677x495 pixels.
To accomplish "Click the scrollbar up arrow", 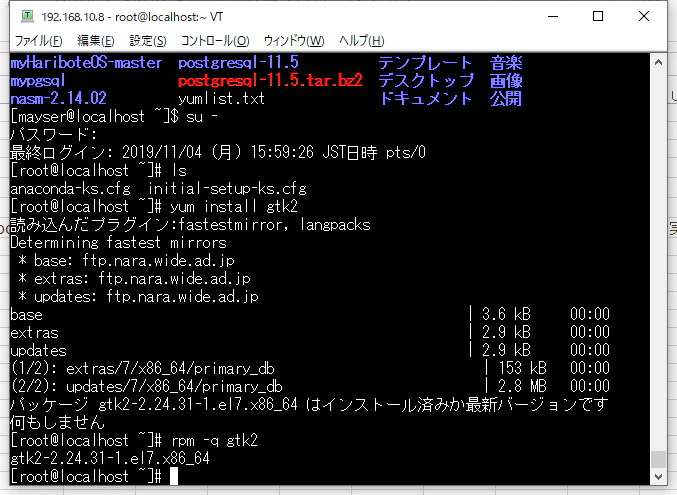I will (x=658, y=62).
